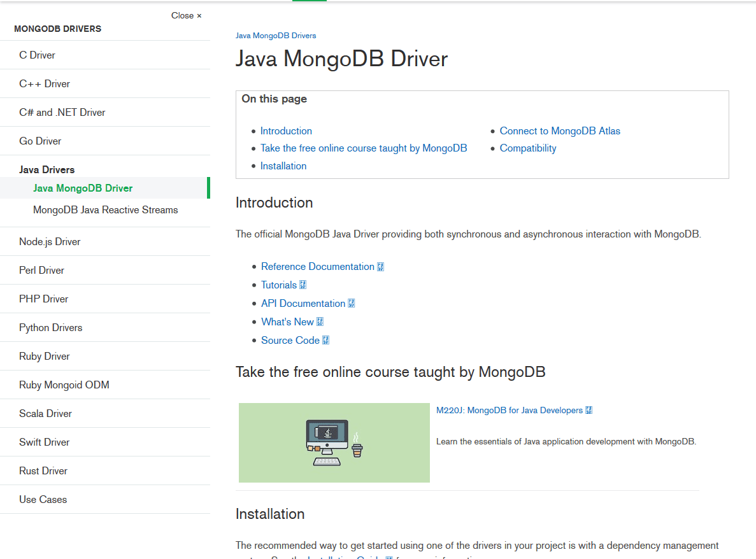
Task: Click external link icon after M220J course title
Action: tap(589, 411)
